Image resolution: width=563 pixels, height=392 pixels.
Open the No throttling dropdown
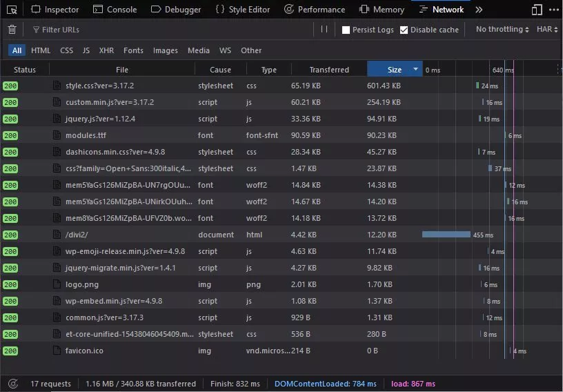pos(502,30)
